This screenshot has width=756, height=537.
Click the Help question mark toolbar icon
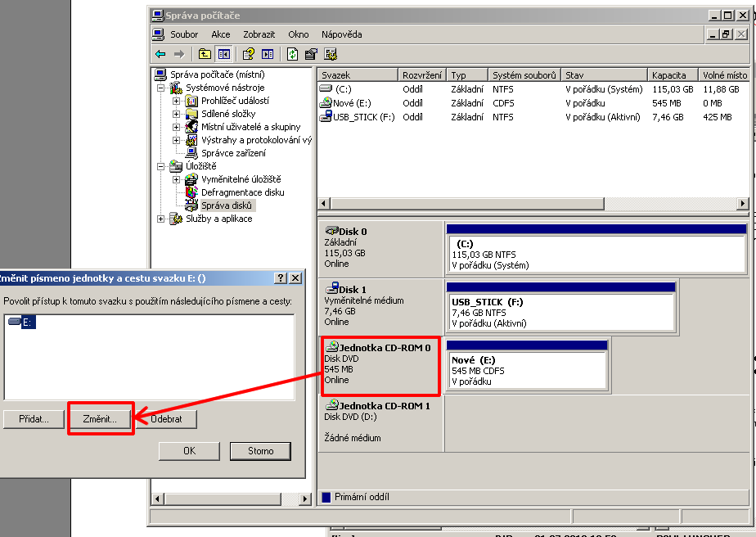click(249, 54)
